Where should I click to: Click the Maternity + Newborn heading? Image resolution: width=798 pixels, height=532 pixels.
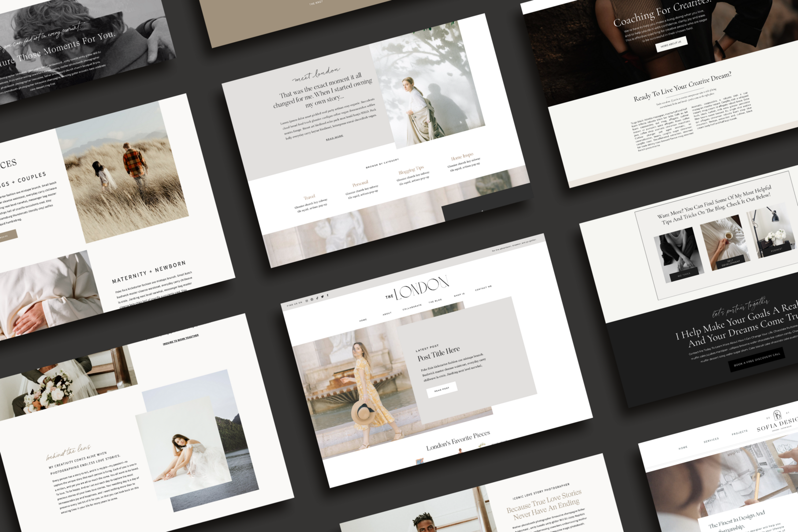tap(149, 272)
